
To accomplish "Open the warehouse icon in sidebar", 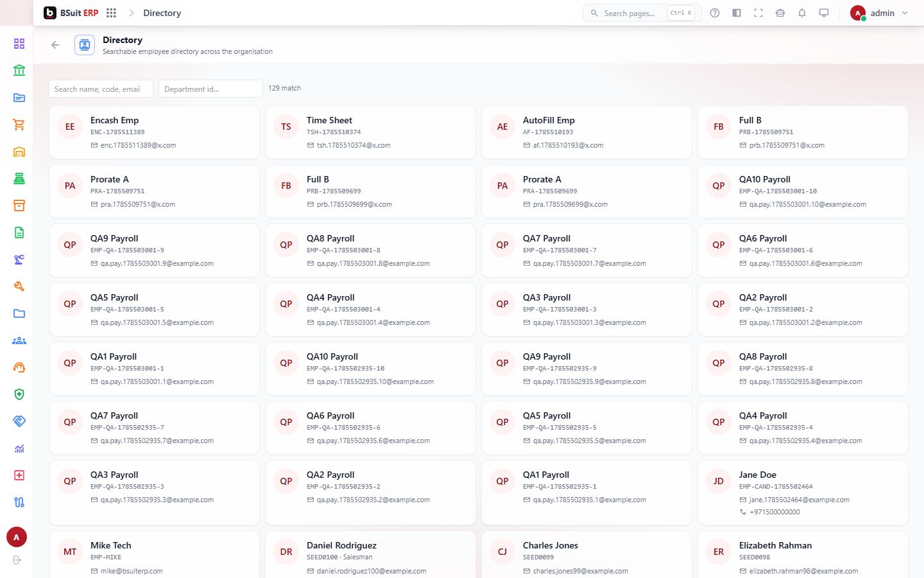I will click(19, 152).
